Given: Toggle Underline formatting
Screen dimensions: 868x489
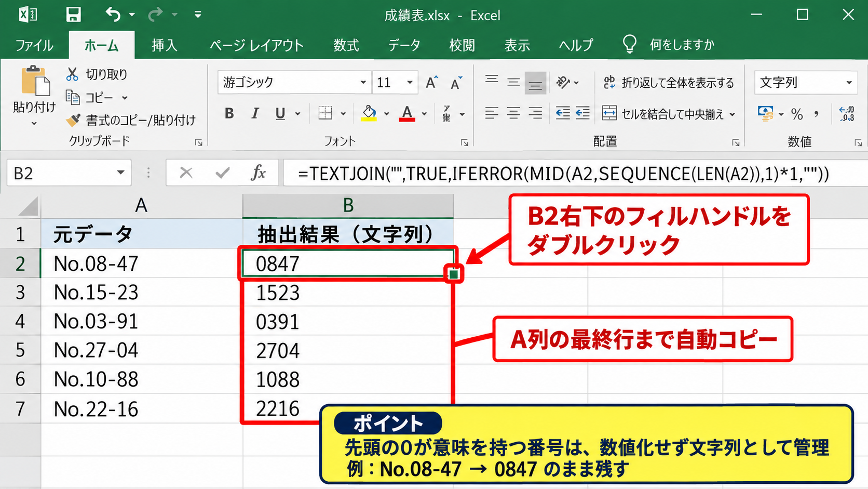Looking at the screenshot, I should point(280,113).
